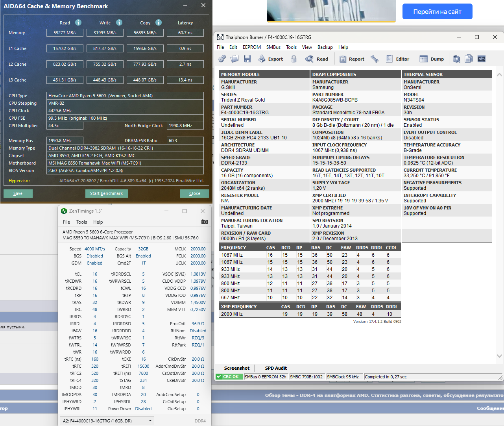Click the Memory Read value 59277 MB/s
The height and width of the screenshot is (426, 504).
tap(65, 33)
